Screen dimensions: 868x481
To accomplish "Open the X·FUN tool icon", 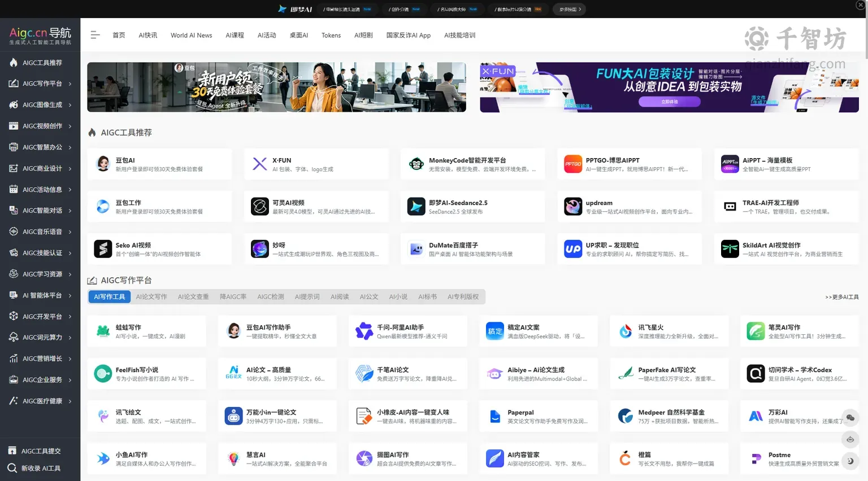I will [x=259, y=164].
